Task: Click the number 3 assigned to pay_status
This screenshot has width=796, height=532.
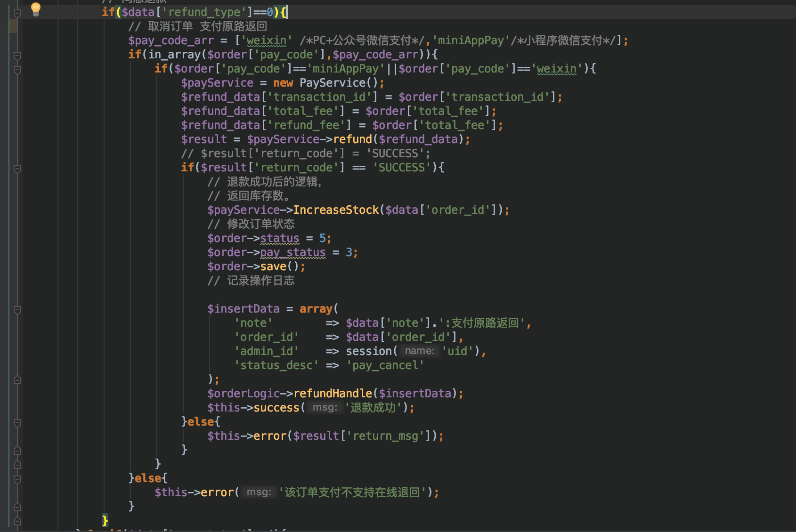Action: 349,252
